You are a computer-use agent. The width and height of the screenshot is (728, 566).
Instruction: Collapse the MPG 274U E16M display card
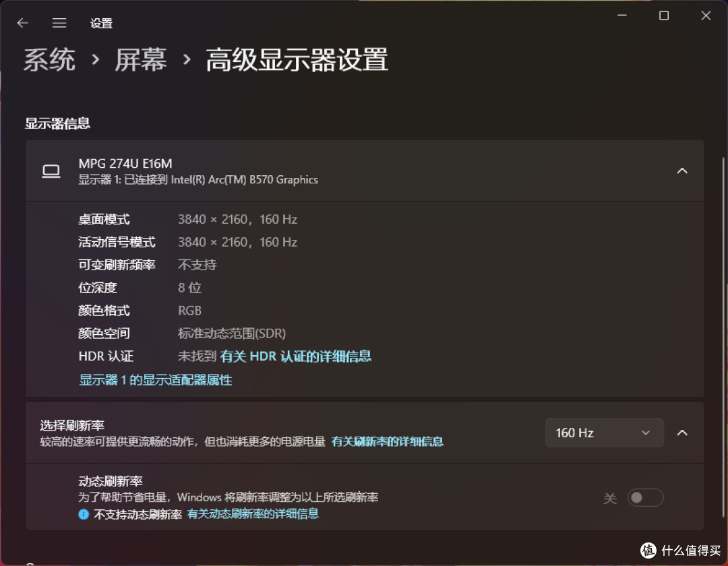tap(682, 170)
